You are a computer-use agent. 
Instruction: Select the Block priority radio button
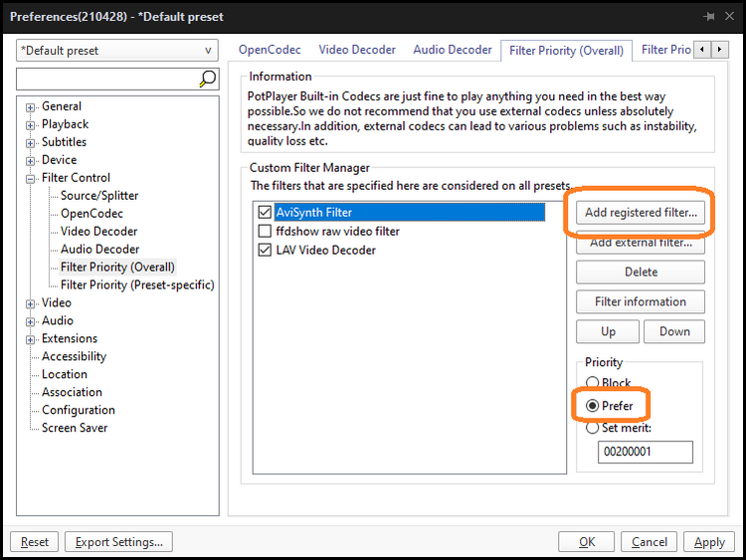coord(593,383)
